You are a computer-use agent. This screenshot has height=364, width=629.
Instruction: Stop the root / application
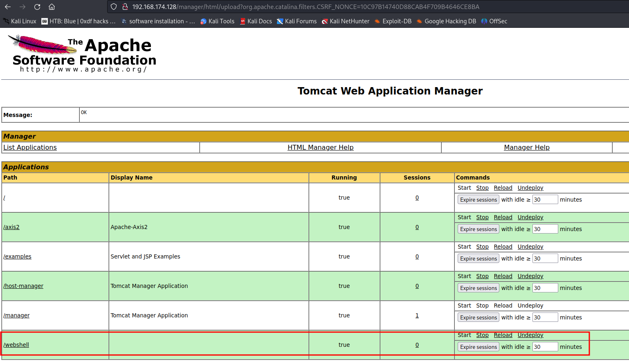click(x=482, y=188)
